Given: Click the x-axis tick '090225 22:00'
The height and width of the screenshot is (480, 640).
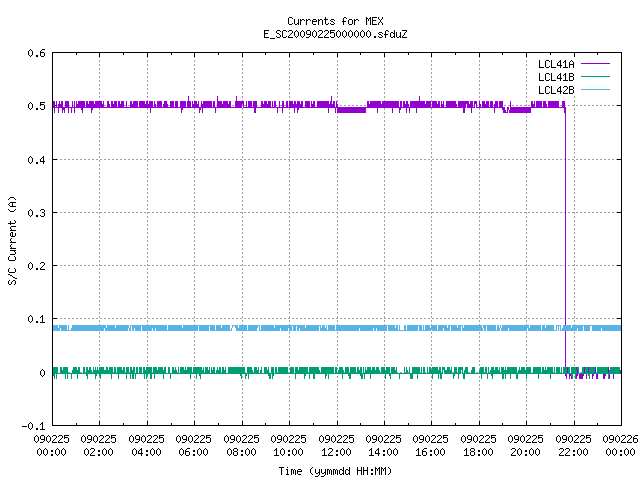Looking at the screenshot, I should 573,445.
